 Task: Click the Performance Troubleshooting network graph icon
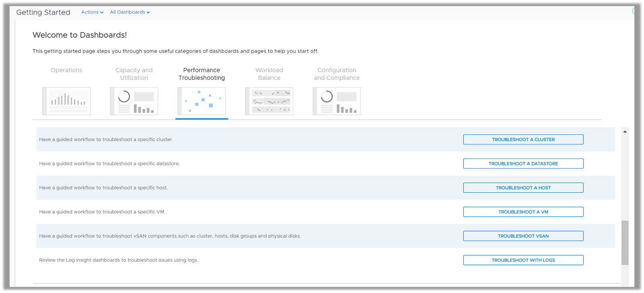pos(202,101)
